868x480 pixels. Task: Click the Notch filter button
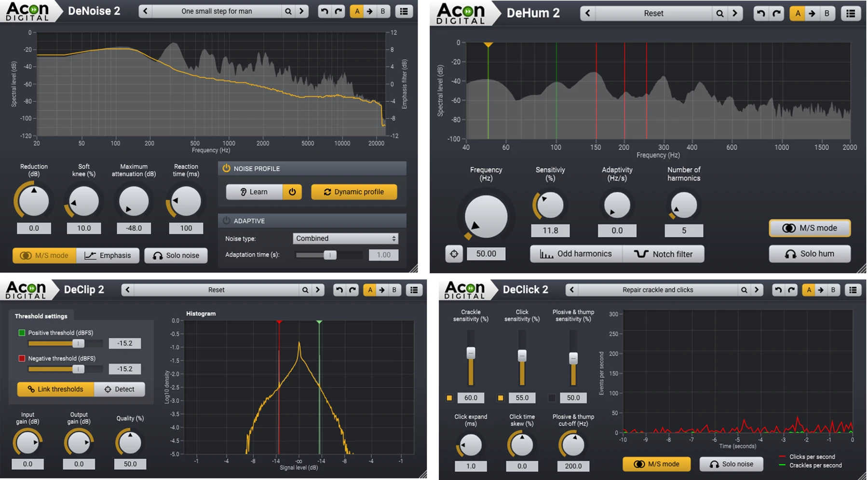[663, 254]
